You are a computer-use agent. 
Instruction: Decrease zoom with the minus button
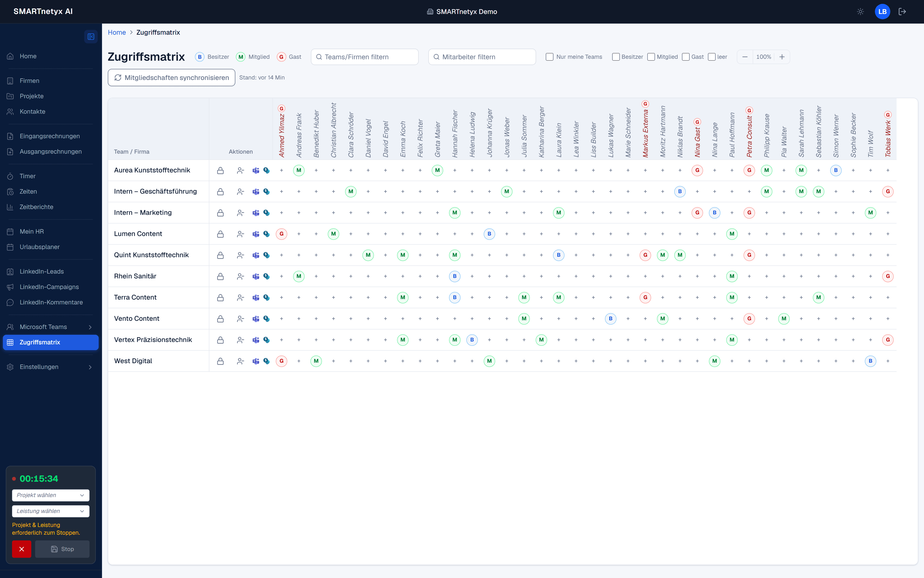(745, 57)
